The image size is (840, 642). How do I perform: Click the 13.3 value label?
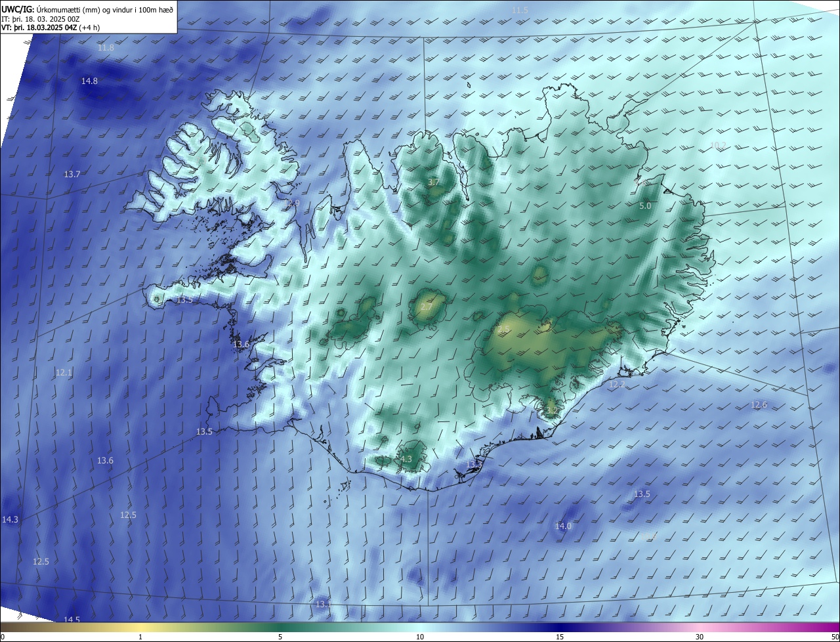pyautogui.click(x=474, y=465)
